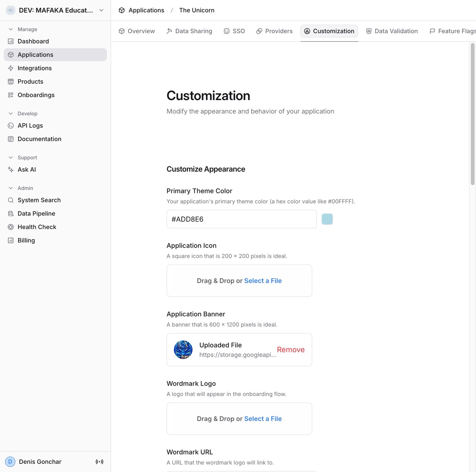Select a File for the Application Icon
The width and height of the screenshot is (476, 472).
(263, 281)
